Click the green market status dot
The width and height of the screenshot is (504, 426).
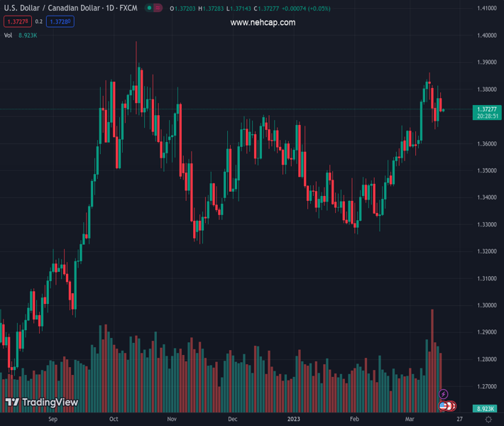(x=149, y=8)
